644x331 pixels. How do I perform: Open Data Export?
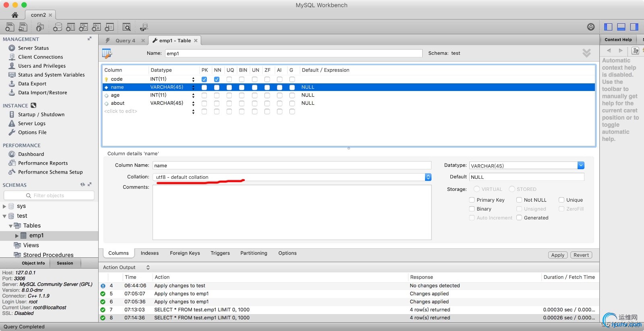point(32,84)
